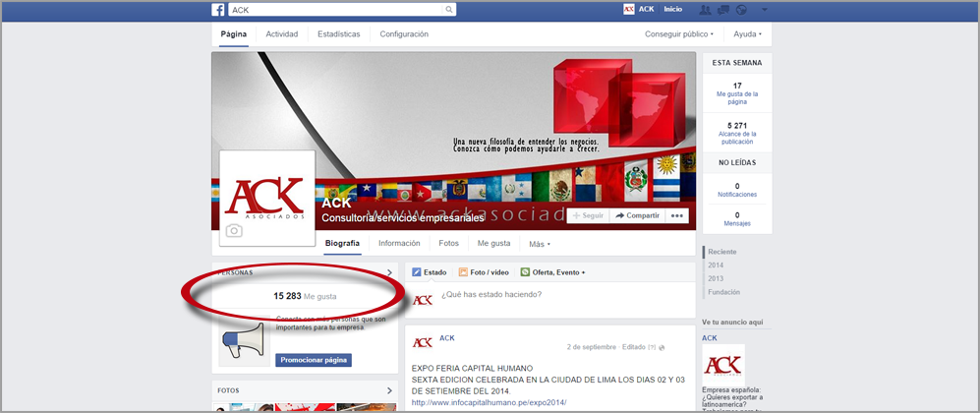Open the three-dots more actions button
This screenshot has width=980, height=413.
676,215
